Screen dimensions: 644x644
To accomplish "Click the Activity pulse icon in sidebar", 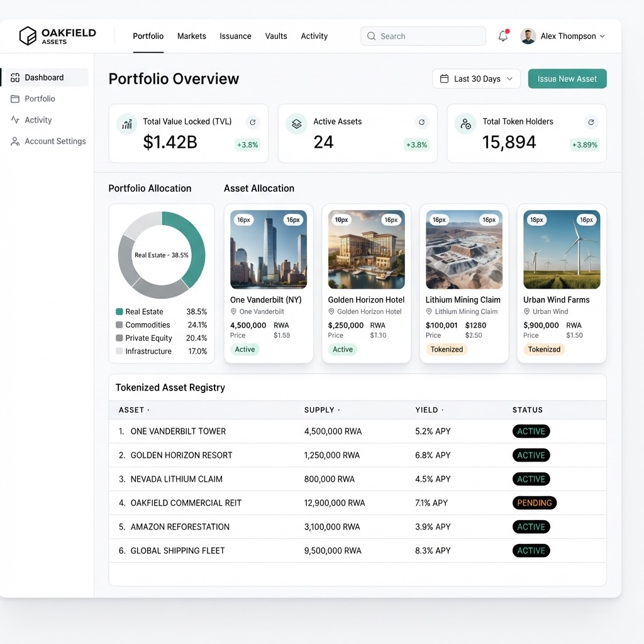I will [15, 120].
